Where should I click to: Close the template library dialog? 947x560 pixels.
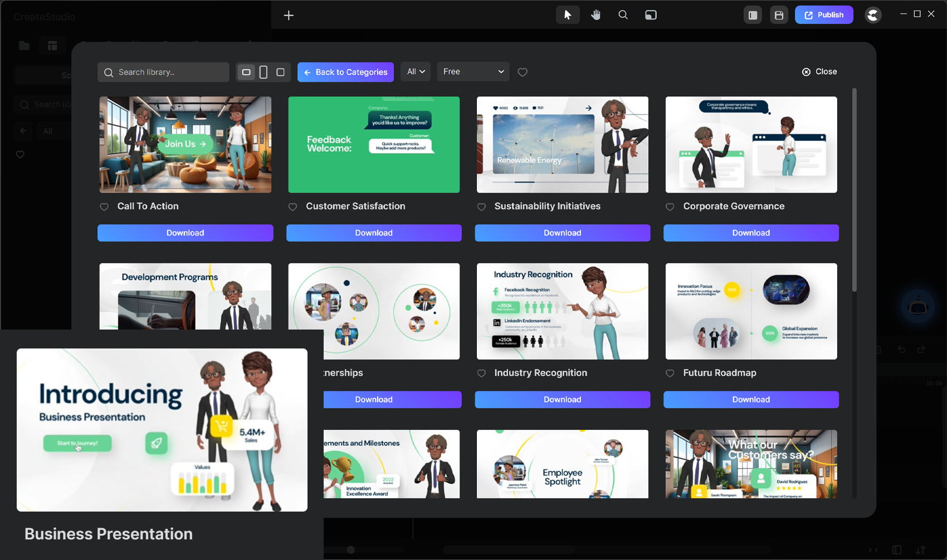pyautogui.click(x=819, y=72)
